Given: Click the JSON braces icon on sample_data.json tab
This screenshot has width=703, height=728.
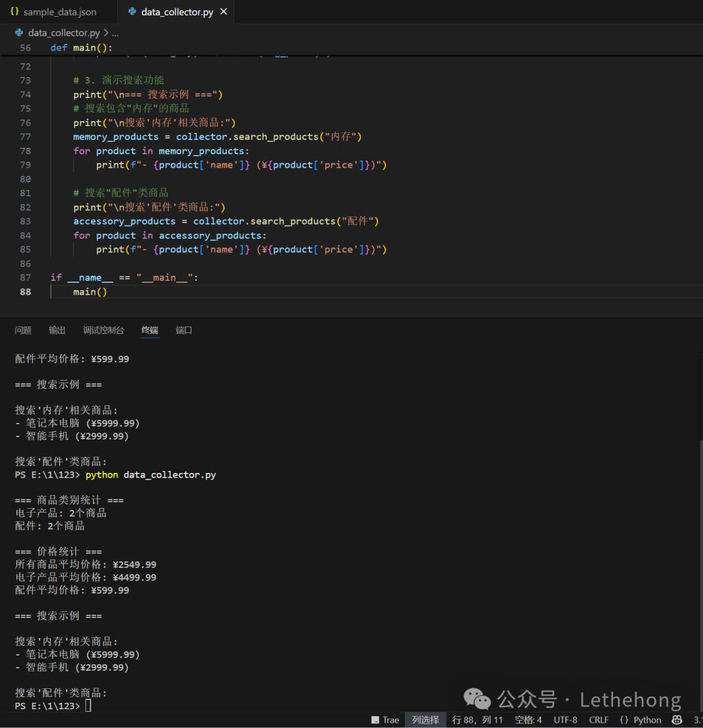Looking at the screenshot, I should click(14, 12).
